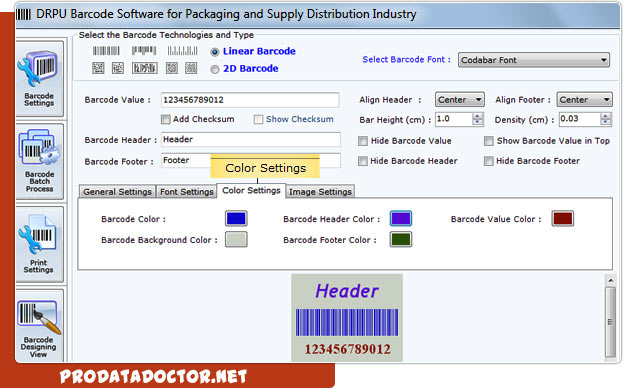The height and width of the screenshot is (388, 623).
Task: Open the Barcode Designing View sidebar icon
Action: click(x=39, y=326)
